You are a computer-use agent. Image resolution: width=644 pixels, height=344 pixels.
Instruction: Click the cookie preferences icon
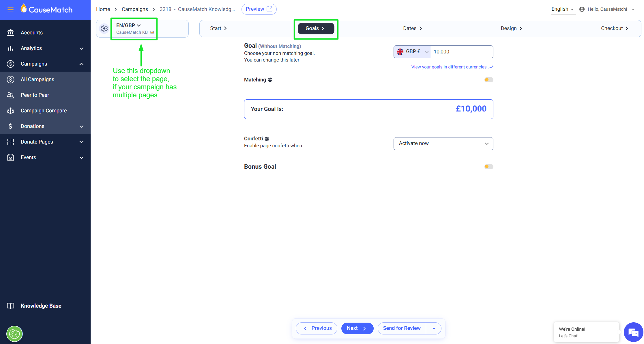point(14,334)
